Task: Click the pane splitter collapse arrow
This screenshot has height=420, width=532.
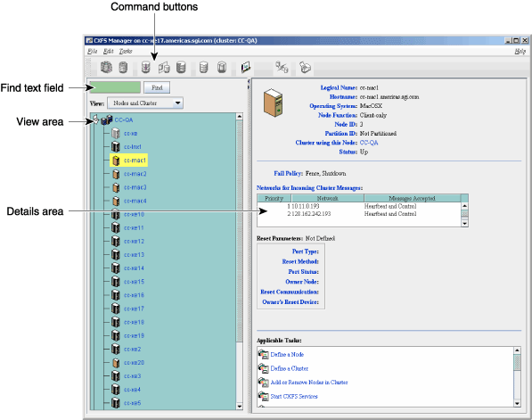Action: pyautogui.click(x=249, y=81)
